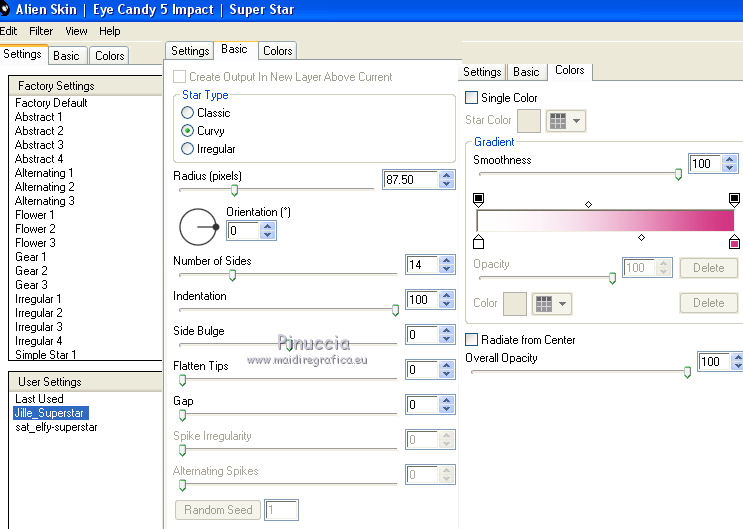
Task: Click the Overall Opacity slider handle
Action: point(687,373)
